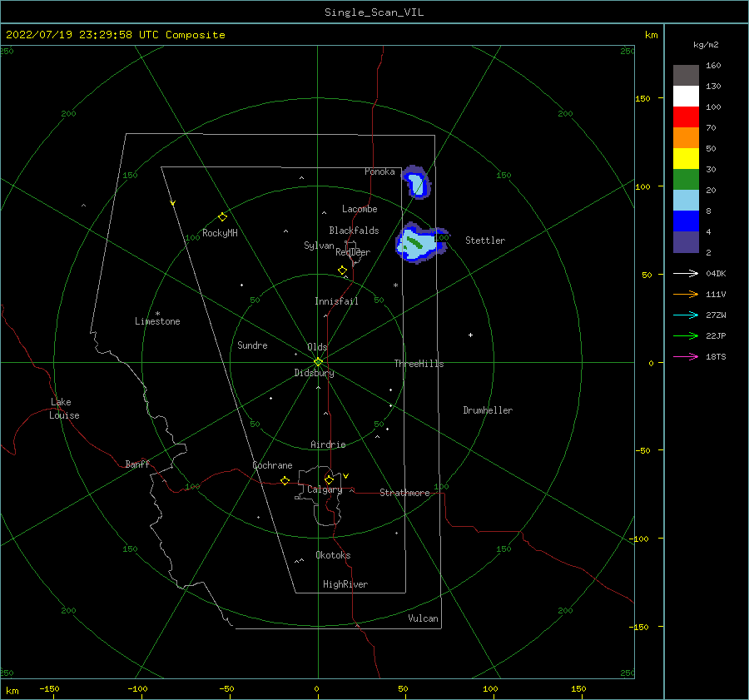Click the orange 70 kg/m2 legend swatch
The image size is (749, 700).
click(686, 138)
